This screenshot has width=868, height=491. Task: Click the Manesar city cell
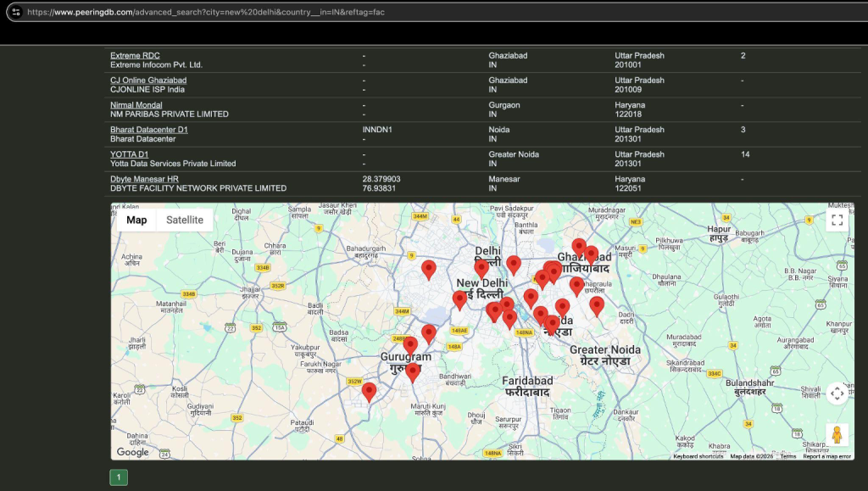point(504,179)
